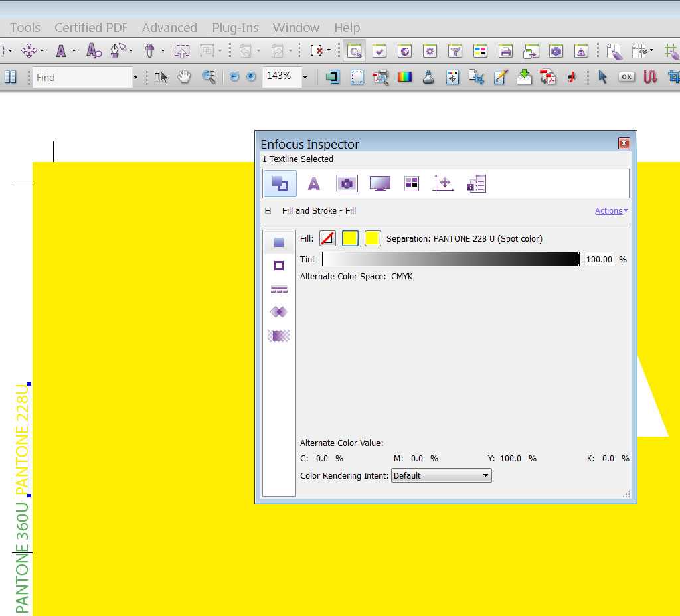This screenshot has width=680, height=616.
Task: Click the checkmark preflight panel icon
Action: [x=379, y=51]
